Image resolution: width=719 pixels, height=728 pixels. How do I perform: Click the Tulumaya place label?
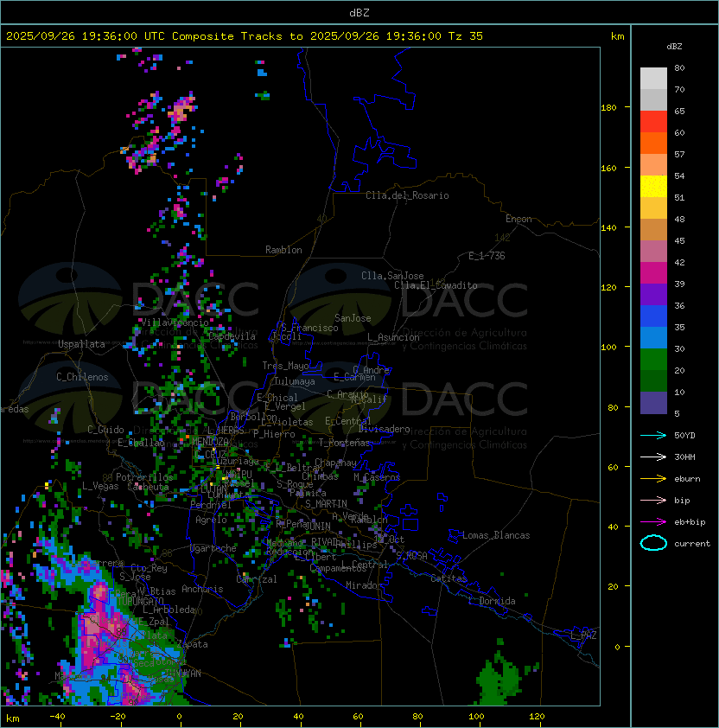pyautogui.click(x=295, y=381)
